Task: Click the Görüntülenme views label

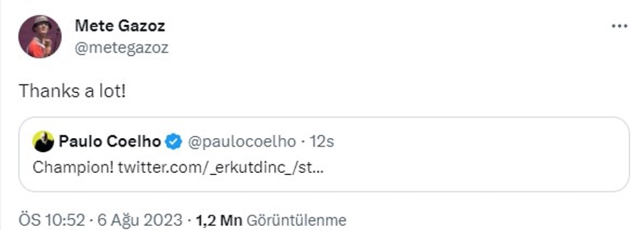Action: tap(297, 220)
